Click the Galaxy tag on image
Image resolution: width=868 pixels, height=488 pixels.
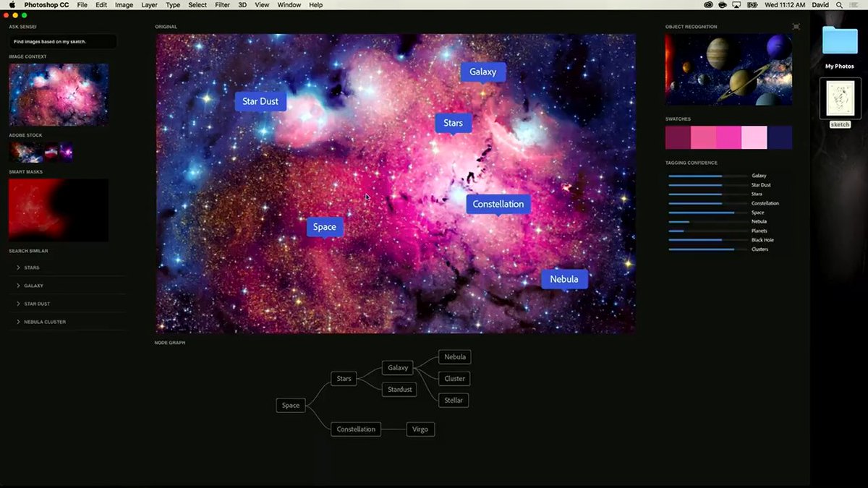[482, 72]
